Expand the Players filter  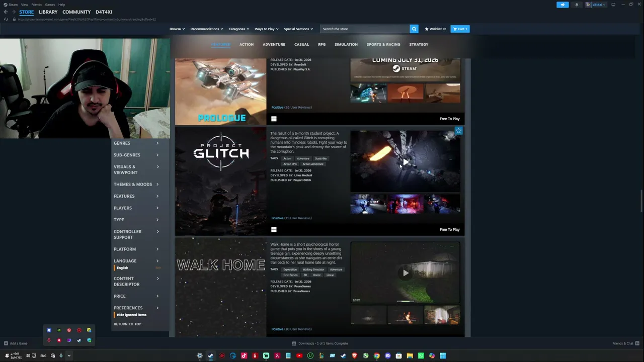[136, 208]
